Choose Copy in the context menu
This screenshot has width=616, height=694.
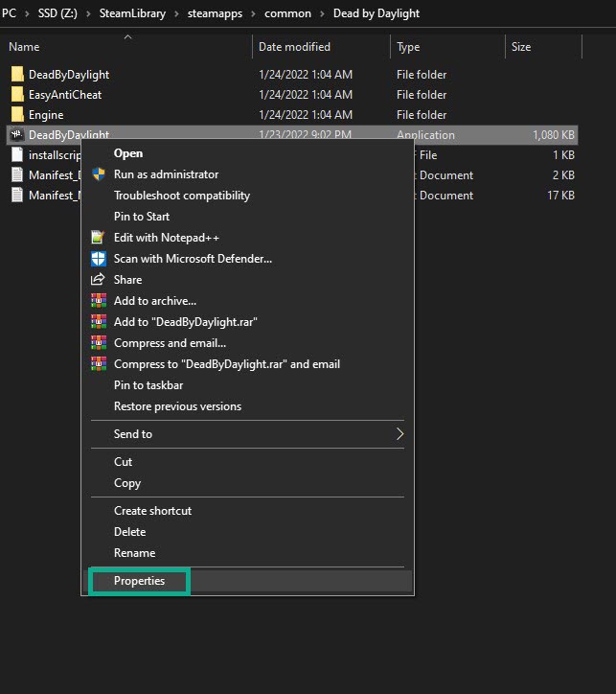(126, 483)
